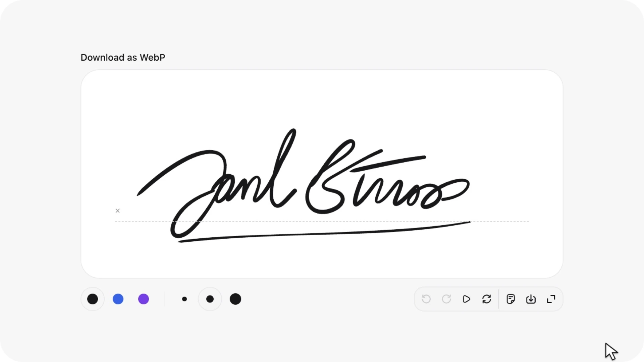The height and width of the screenshot is (362, 644).
Task: Undo the last signature stroke
Action: coord(426,299)
